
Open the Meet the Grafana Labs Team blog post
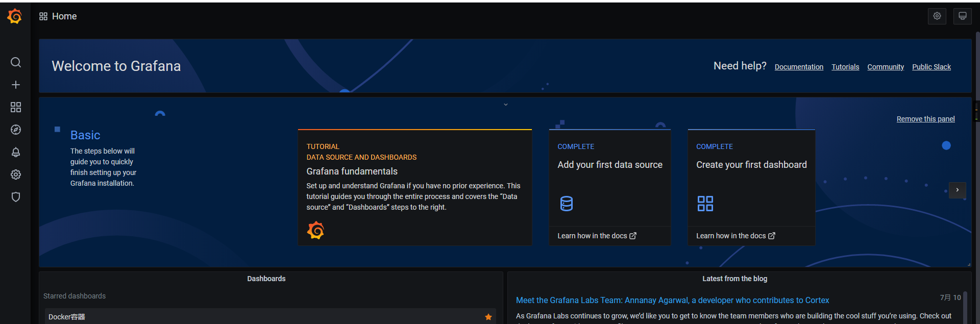click(672, 301)
